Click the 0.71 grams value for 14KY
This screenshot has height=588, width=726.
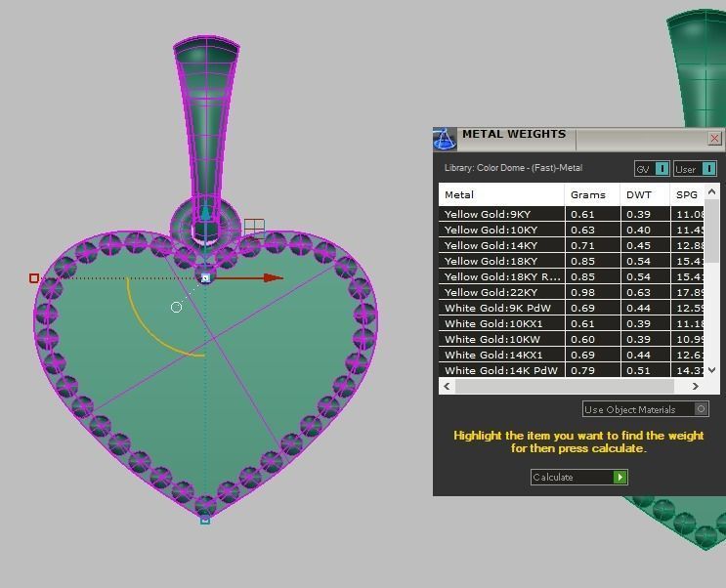pos(582,245)
